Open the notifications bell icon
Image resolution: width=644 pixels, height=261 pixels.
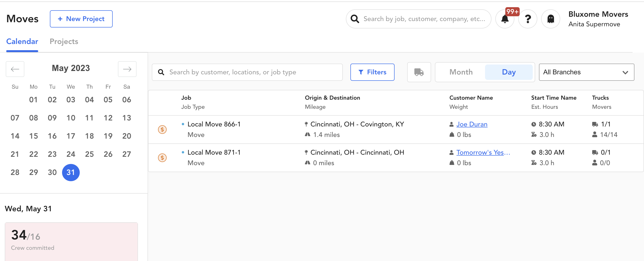tap(505, 19)
